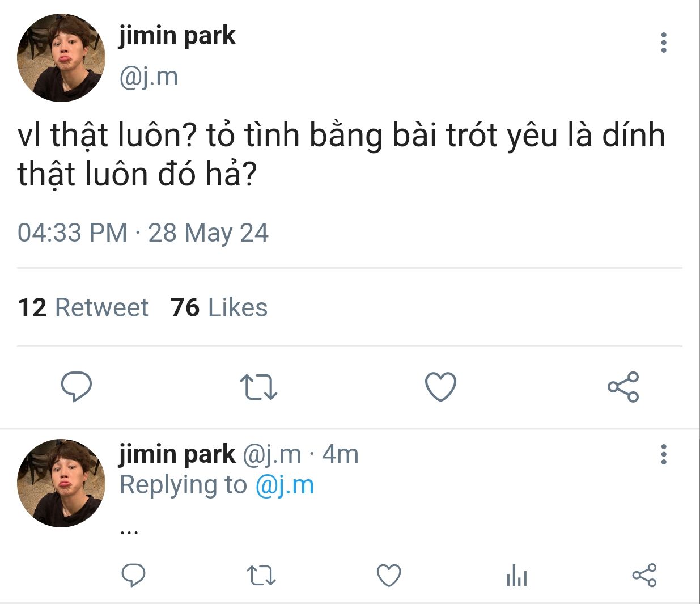The image size is (700, 604).
Task: Open reply bubble on main tweet
Action: (x=77, y=387)
